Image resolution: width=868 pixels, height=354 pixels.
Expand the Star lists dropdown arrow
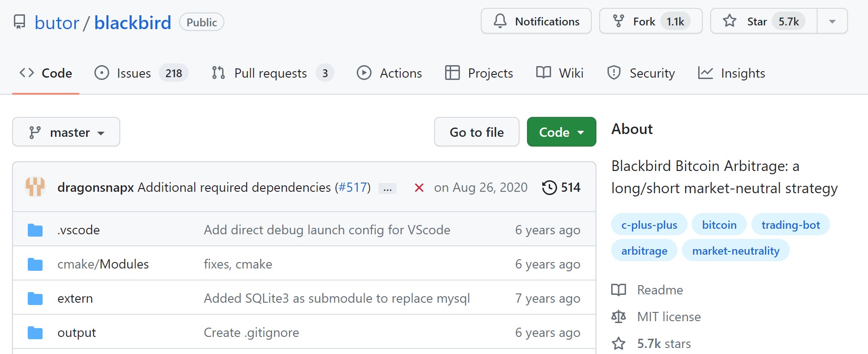pos(832,21)
